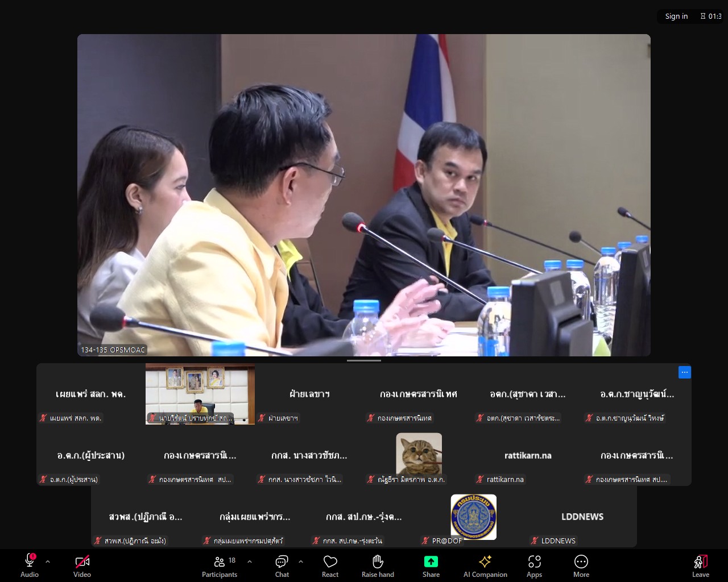
Task: Turn on the camera with Video button
Action: tap(82, 566)
